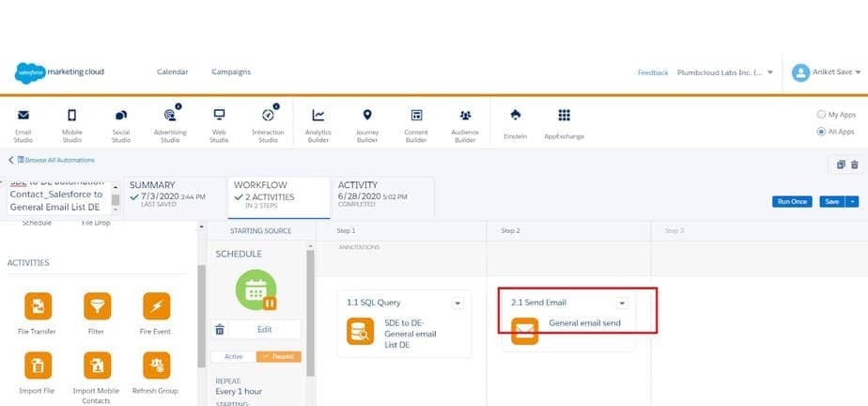
Task: Select the Fire Event activity icon
Action: click(x=157, y=306)
